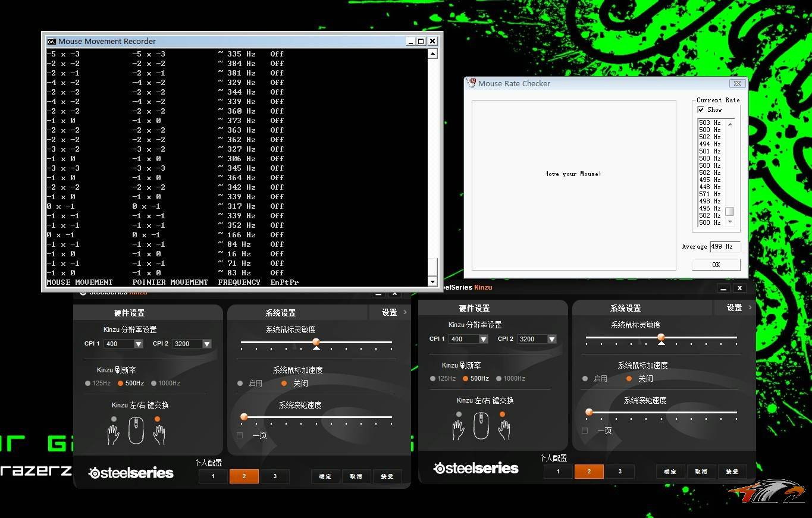Click 确定 button in right SteelSeries window
Viewport: 812px width, 518px height.
pos(670,472)
